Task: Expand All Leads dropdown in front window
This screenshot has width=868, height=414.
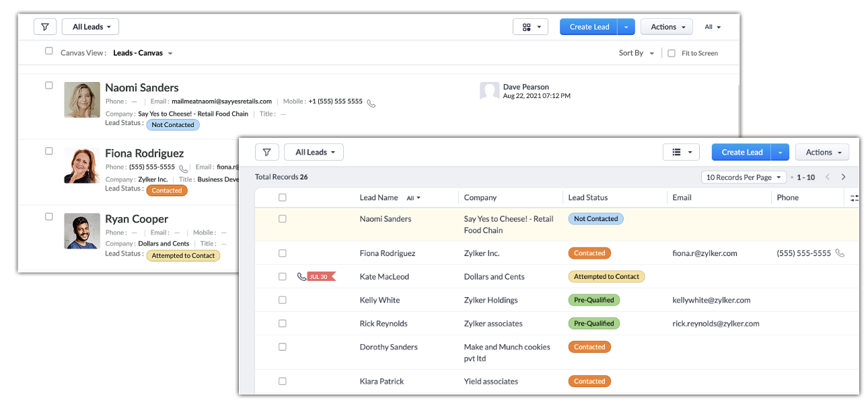Action: point(314,153)
